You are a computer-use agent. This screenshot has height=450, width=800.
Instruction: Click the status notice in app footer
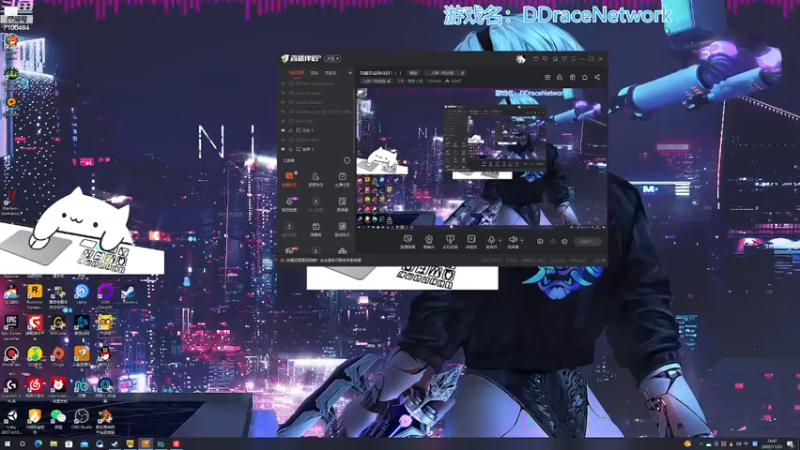(x=321, y=260)
